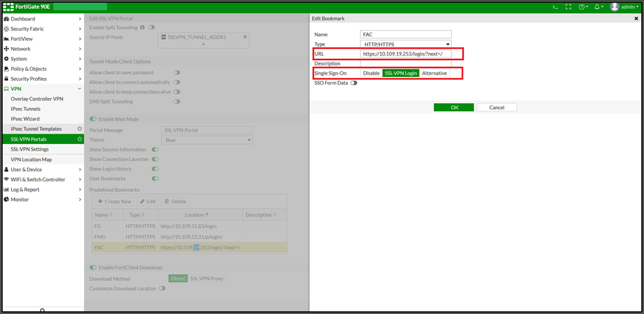Click the OK button in Edit Bookmark
644x314 pixels.
pos(454,107)
